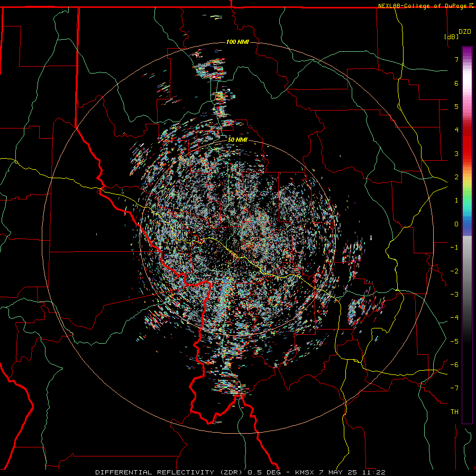Screen dimensions: 476x476
Task: Click the -7 value on color scale
Action: 454,388
